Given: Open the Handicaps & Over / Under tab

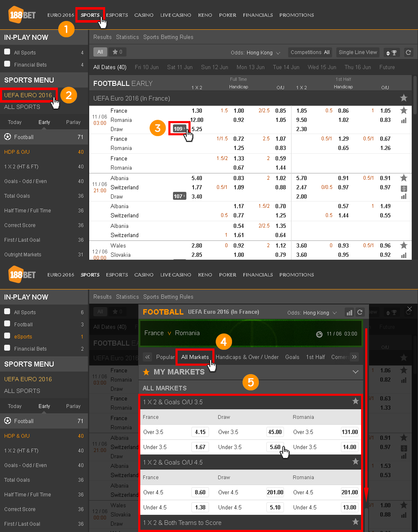Looking at the screenshot, I should pos(247,357).
